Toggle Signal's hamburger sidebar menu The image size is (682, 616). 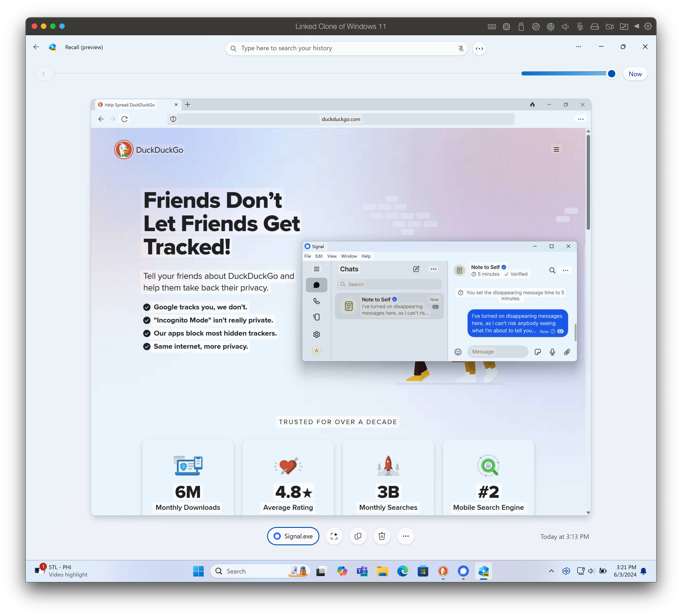[316, 269]
